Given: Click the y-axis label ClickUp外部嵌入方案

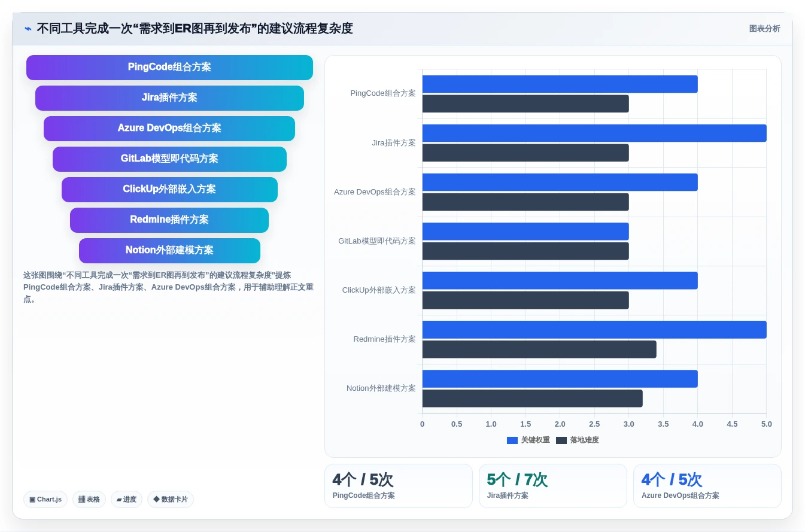Looking at the screenshot, I should [x=379, y=290].
